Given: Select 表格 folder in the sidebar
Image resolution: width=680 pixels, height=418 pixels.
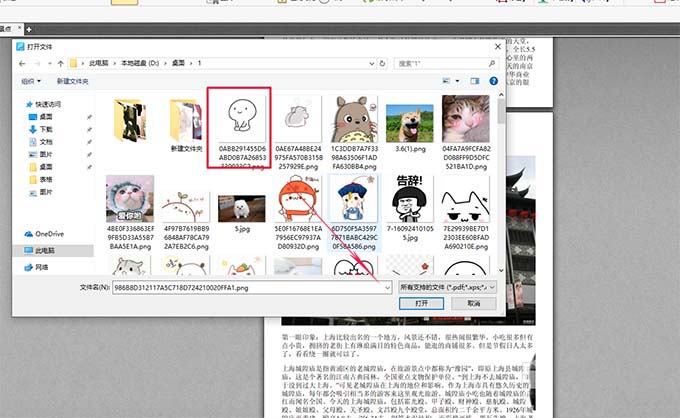Looking at the screenshot, I should point(40,180).
